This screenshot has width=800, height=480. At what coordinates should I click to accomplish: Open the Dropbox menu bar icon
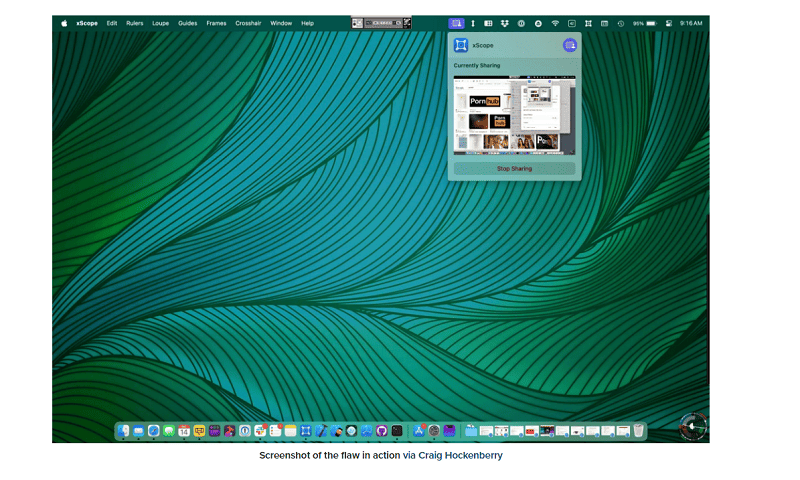(505, 23)
